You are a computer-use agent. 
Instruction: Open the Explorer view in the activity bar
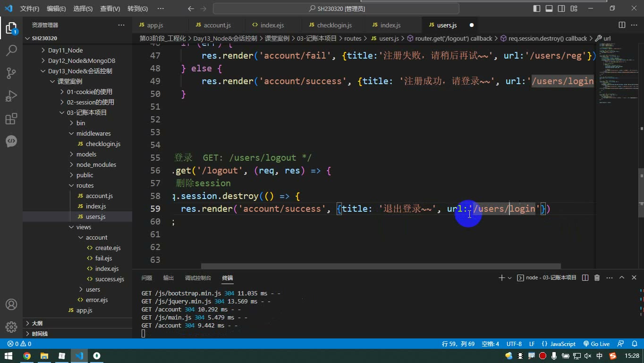[11, 27]
